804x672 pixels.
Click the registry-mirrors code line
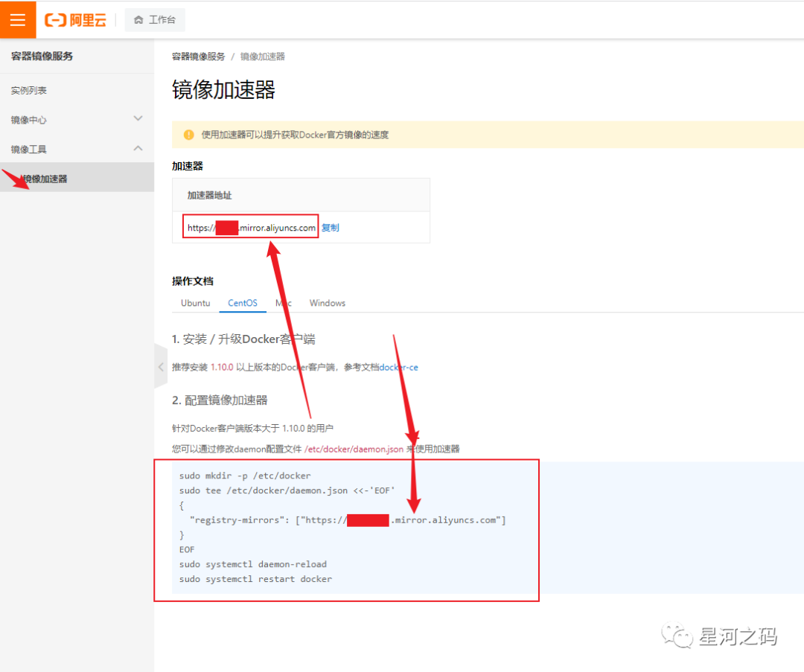coord(348,519)
